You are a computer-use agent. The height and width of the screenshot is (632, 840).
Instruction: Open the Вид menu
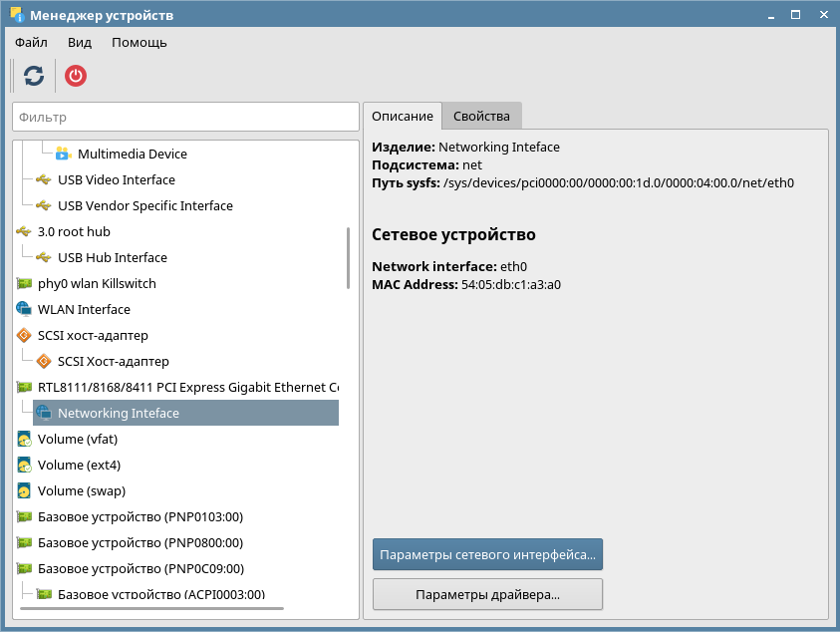click(80, 43)
